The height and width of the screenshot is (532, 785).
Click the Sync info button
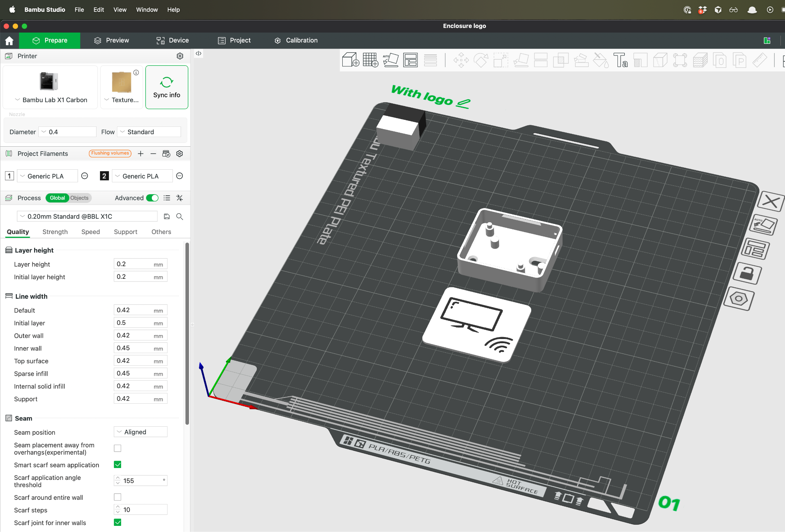pos(167,87)
